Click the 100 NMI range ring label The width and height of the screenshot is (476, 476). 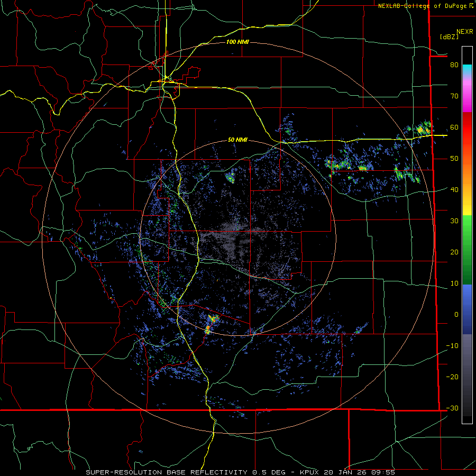coord(237,42)
